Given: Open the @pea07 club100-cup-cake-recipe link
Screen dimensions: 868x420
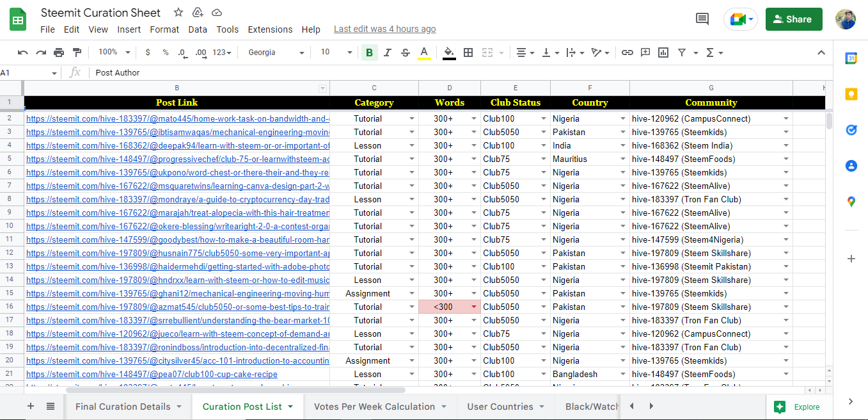Looking at the screenshot, I should point(152,374).
